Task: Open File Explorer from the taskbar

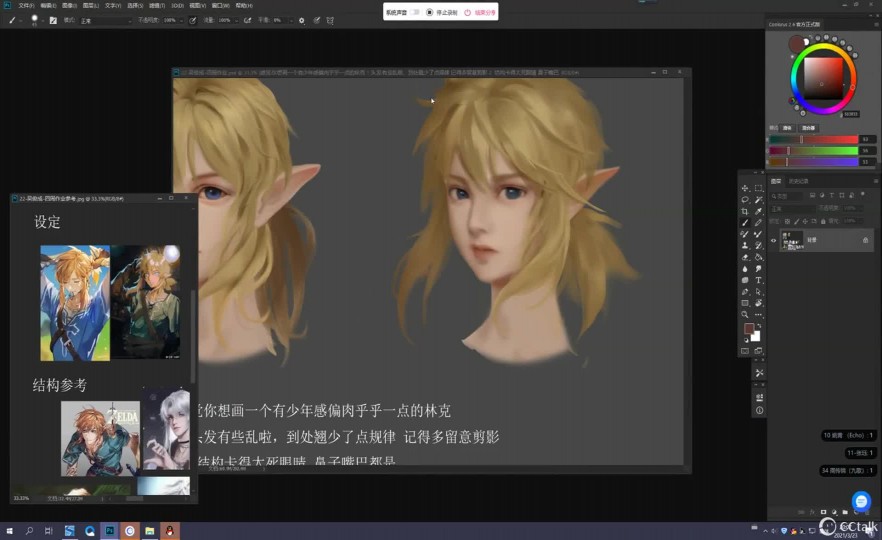Action: [x=150, y=530]
